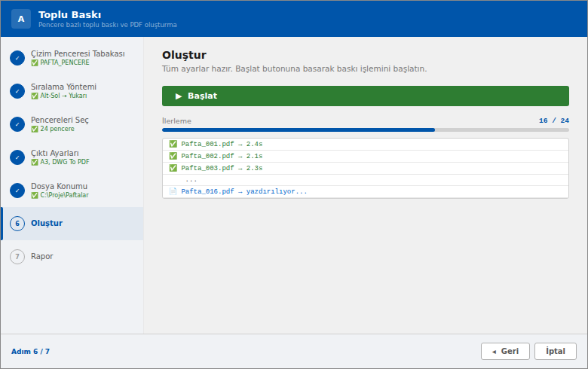Viewport: 588px width, 369px height.
Task: Click the step 7 circle next to Rapor
Action: pos(17,257)
